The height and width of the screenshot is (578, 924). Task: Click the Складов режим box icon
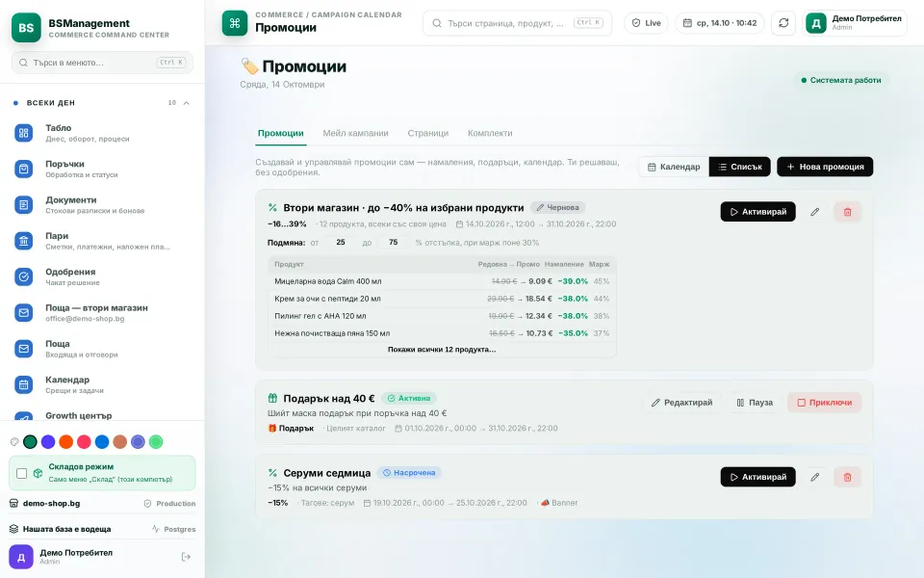tap(38, 473)
